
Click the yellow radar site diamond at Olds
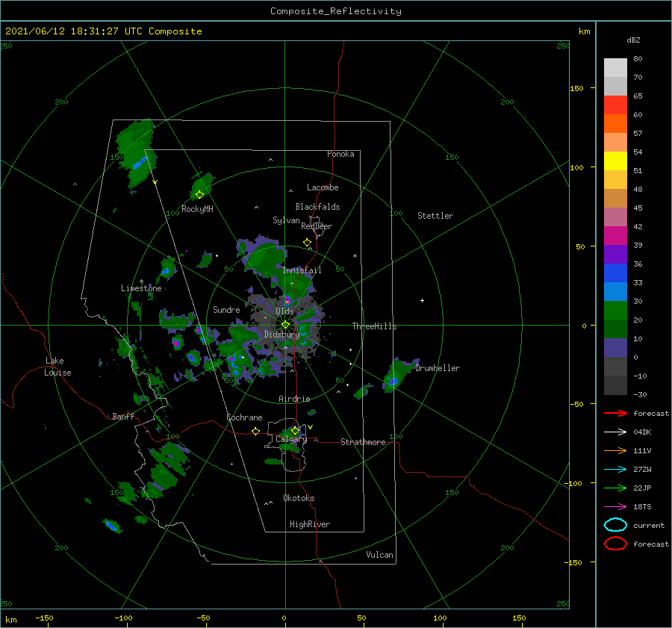pos(285,325)
